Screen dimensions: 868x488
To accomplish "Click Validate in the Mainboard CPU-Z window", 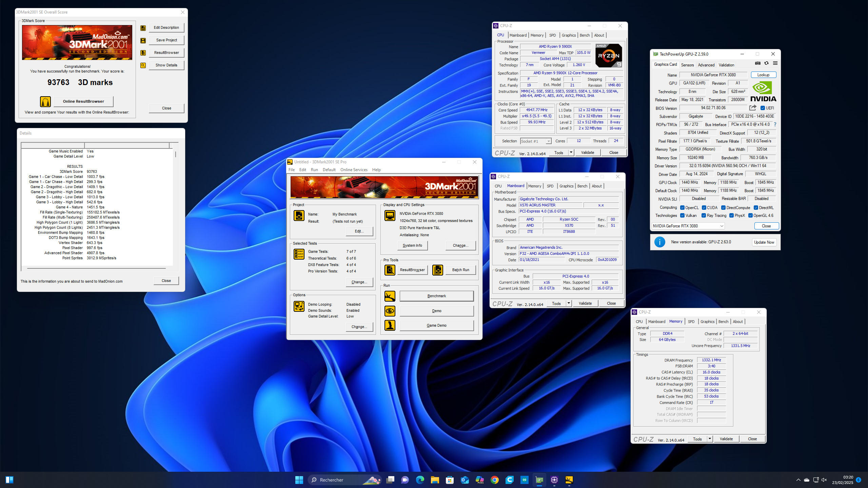I will 585,303.
